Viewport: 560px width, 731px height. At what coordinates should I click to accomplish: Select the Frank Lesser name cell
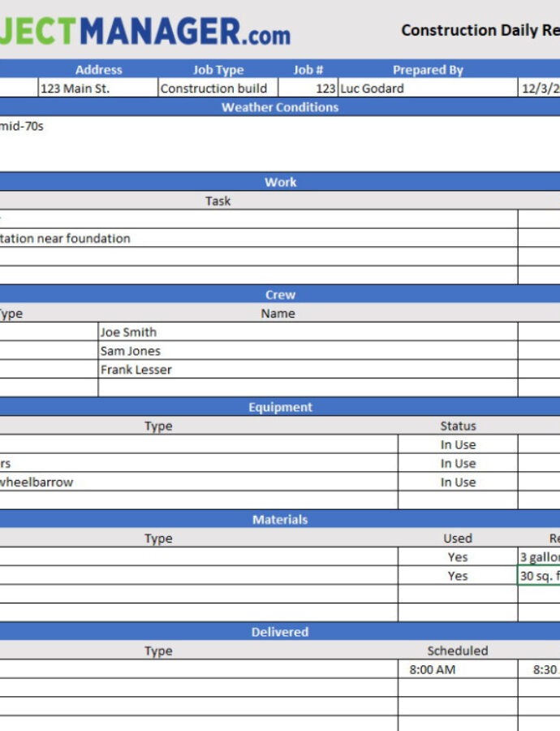pyautogui.click(x=307, y=370)
